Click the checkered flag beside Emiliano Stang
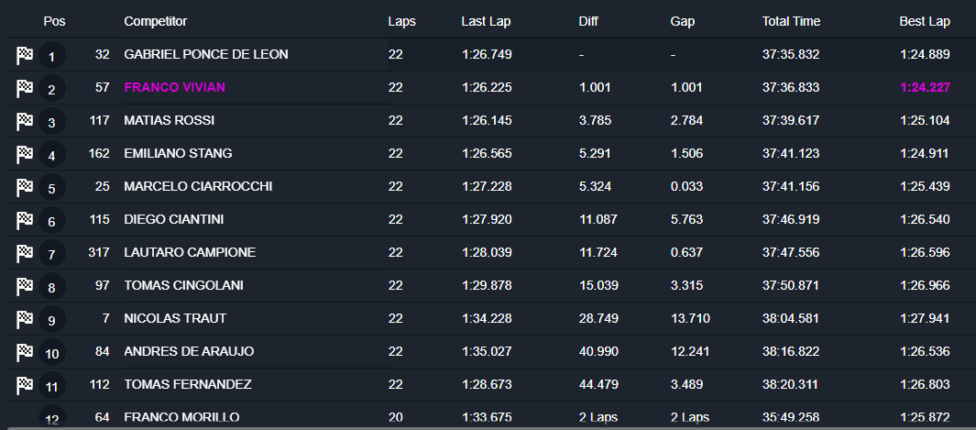976x430 pixels. [25, 155]
